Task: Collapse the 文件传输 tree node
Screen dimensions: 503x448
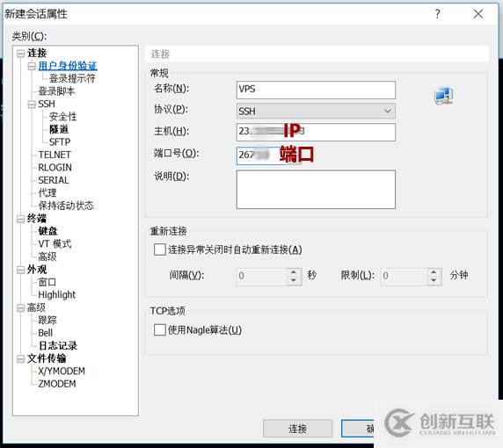Action: click(20, 359)
